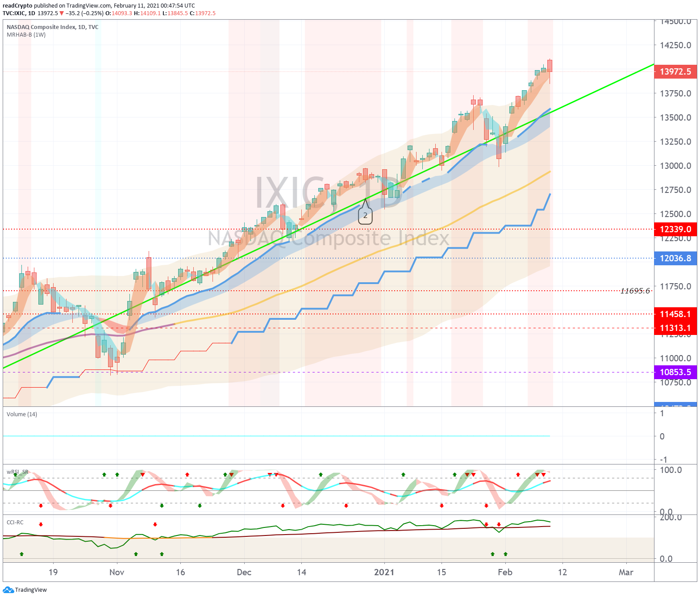The width and height of the screenshot is (700, 598).
Task: Click the Dec label on the time axis
Action: tap(244, 572)
